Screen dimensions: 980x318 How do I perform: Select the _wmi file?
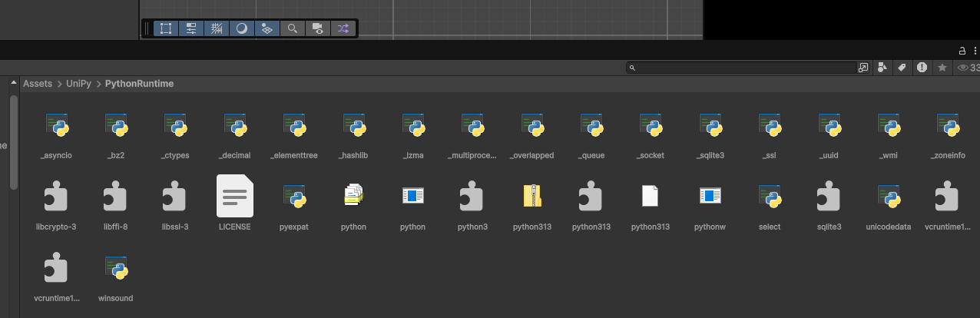click(888, 137)
